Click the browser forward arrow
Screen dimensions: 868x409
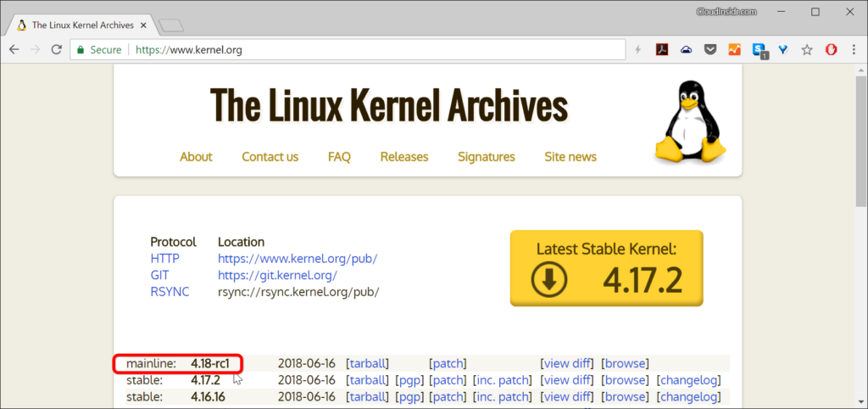click(35, 50)
